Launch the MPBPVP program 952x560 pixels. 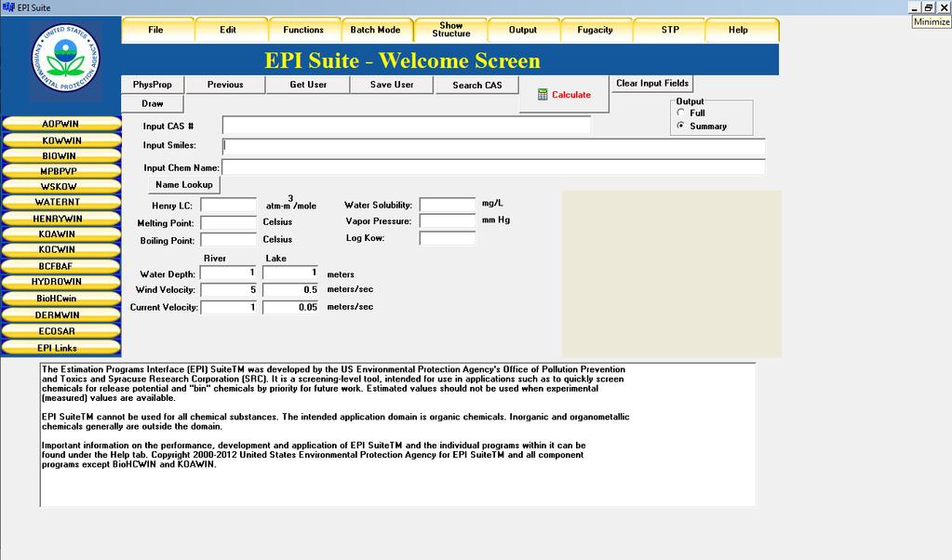click(x=60, y=171)
